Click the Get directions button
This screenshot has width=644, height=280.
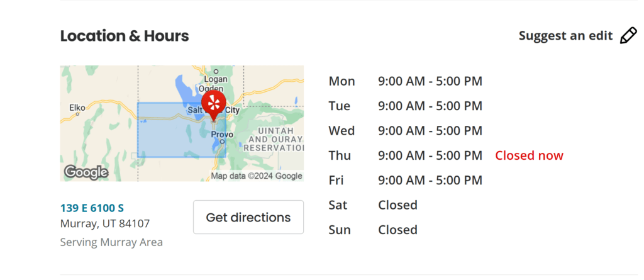click(x=248, y=217)
